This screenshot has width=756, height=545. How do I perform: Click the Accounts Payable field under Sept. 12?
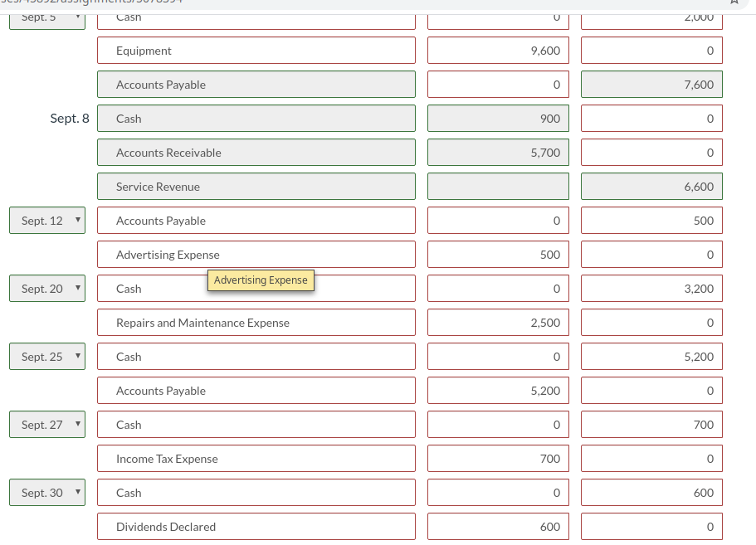(x=256, y=220)
